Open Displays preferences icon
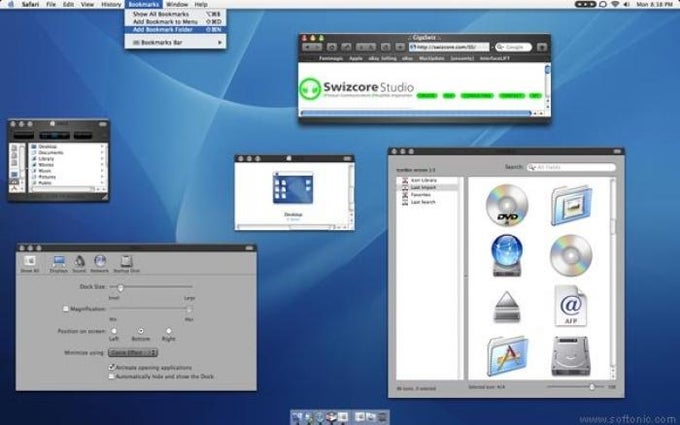 coord(59,264)
